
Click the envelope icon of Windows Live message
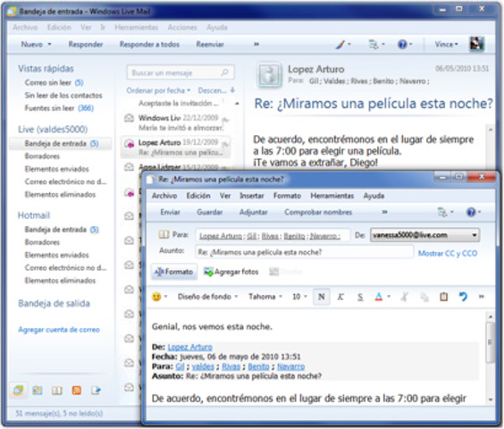pos(129,118)
